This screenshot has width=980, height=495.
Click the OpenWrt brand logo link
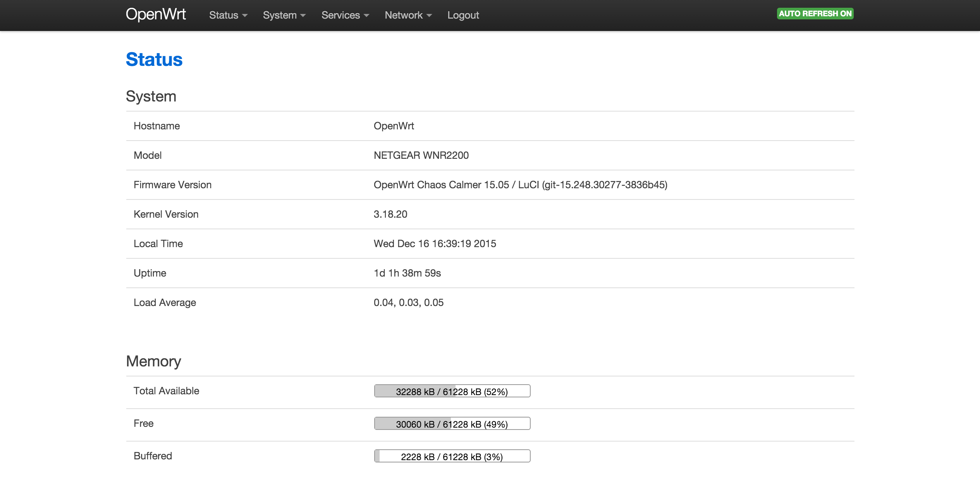156,15
